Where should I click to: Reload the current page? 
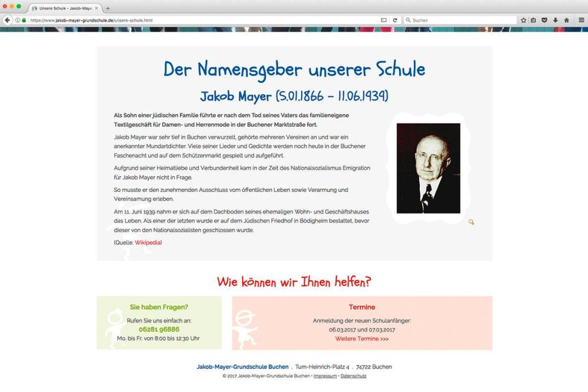click(394, 19)
